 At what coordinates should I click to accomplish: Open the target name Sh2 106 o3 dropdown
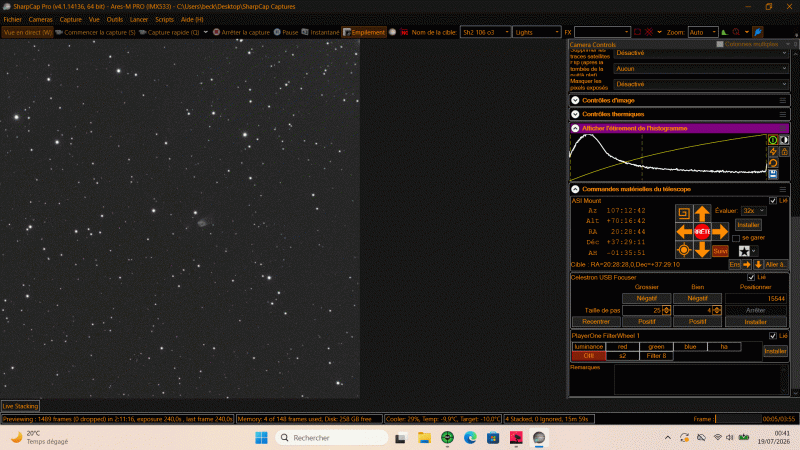485,32
